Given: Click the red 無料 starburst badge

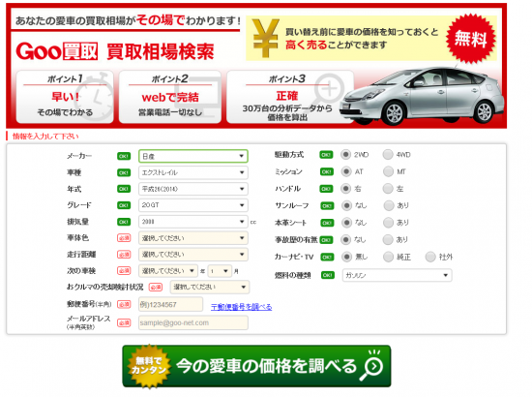Looking at the screenshot, I should click(471, 38).
